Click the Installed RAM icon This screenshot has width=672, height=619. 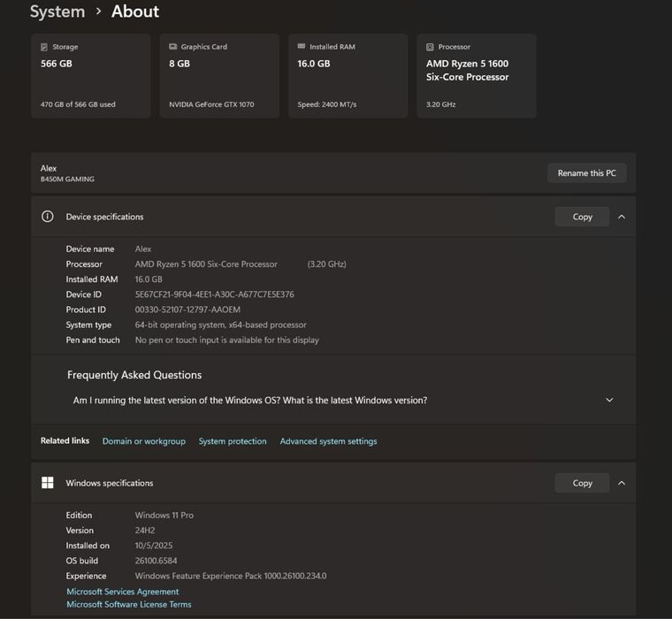(x=302, y=47)
